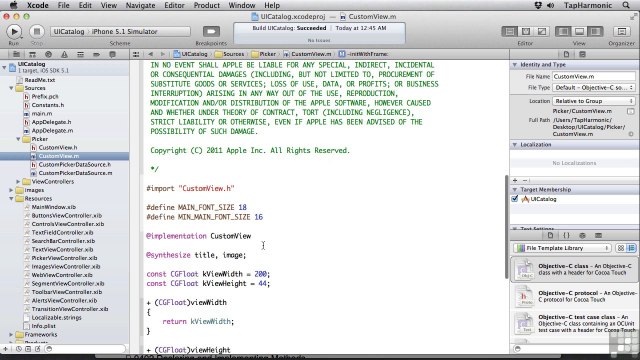The height and width of the screenshot is (360, 640).
Task: Show the Breakpoint navigator
Action: [x=96, y=54]
